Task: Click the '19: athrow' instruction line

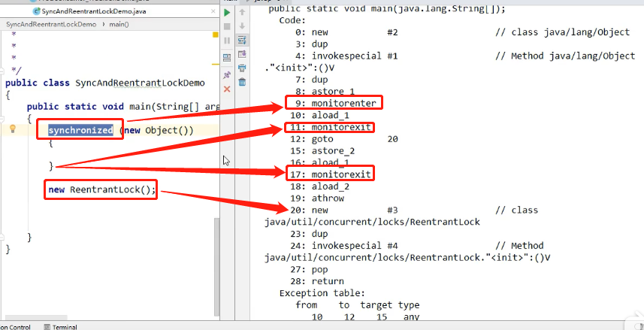Action: (316, 198)
